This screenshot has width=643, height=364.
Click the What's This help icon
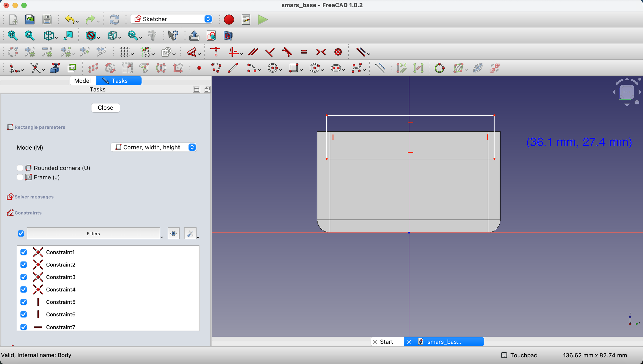(173, 35)
